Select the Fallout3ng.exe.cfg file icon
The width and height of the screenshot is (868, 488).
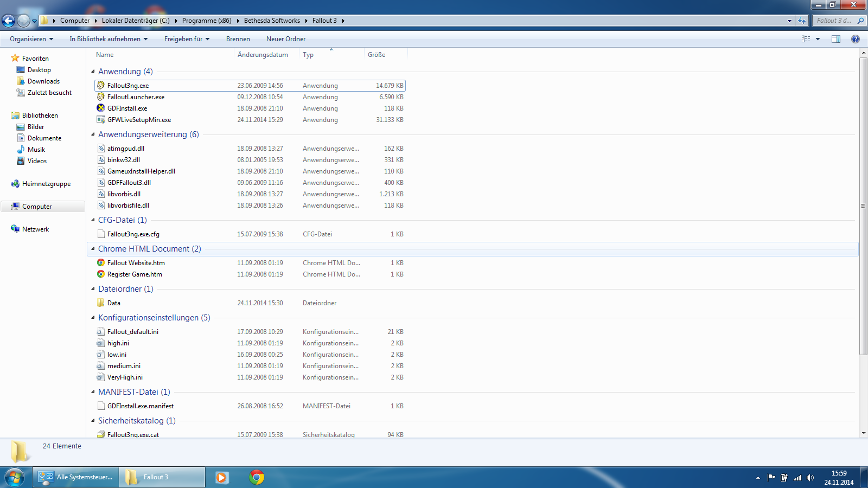click(x=101, y=234)
